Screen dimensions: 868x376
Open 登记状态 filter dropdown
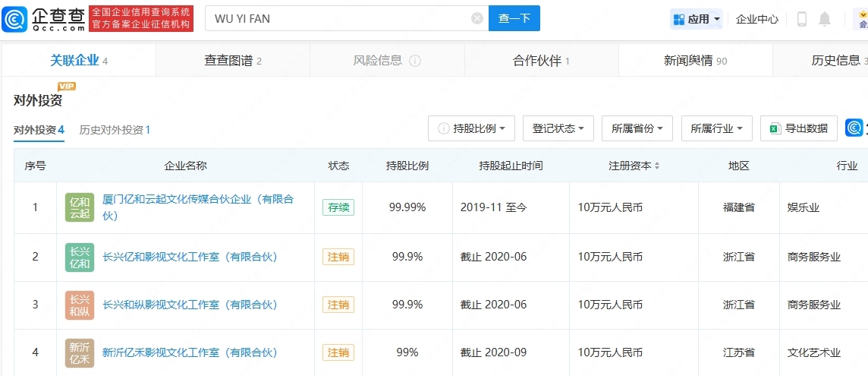tap(558, 128)
